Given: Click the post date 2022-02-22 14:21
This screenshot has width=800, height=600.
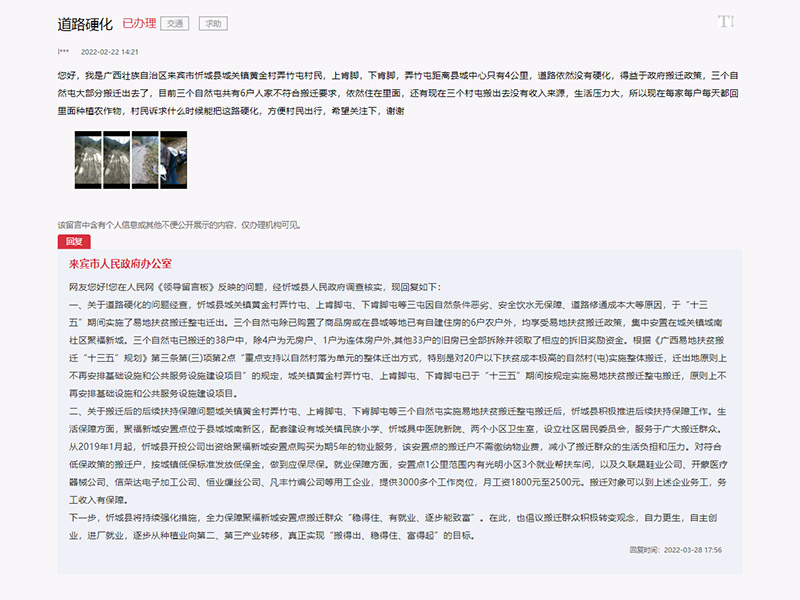Looking at the screenshot, I should (x=110, y=52).
